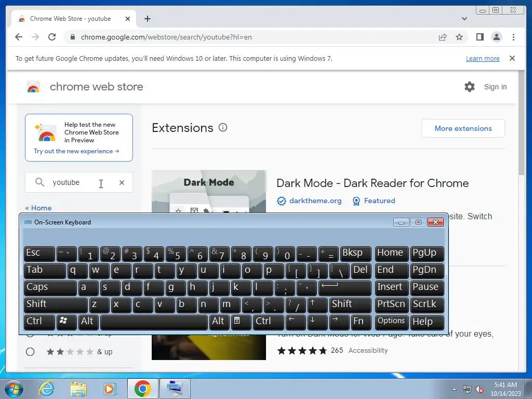
Task: Hit the Esc key on On-Screen Keyboard
Action: tap(39, 254)
